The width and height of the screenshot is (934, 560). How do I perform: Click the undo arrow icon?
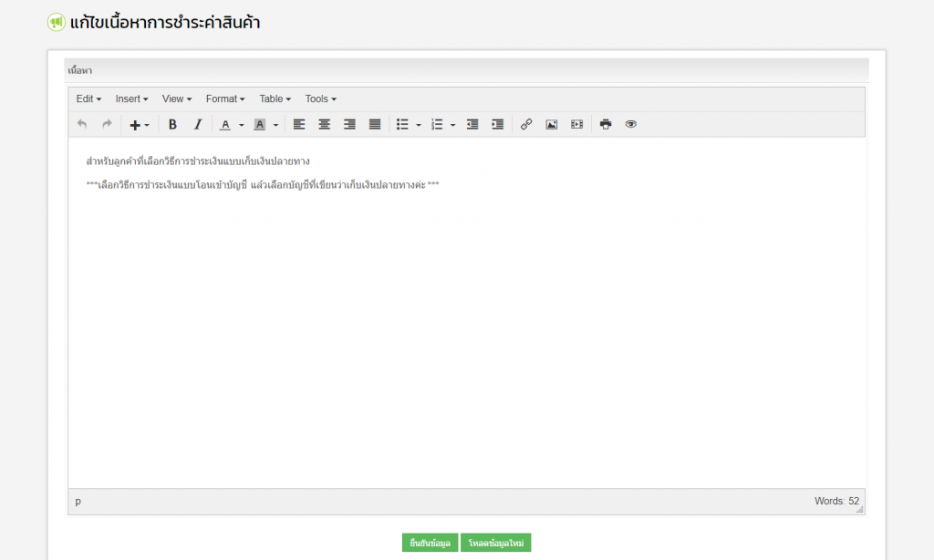coord(82,125)
